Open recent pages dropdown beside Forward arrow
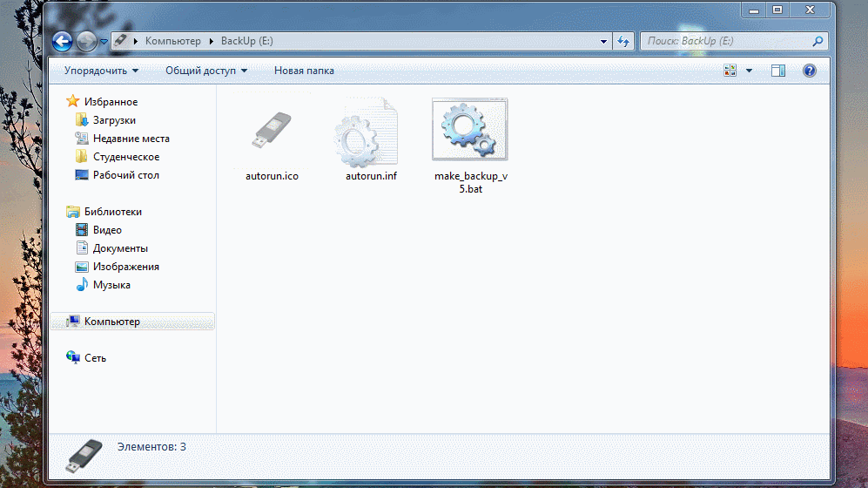This screenshot has width=868, height=488. tap(104, 42)
